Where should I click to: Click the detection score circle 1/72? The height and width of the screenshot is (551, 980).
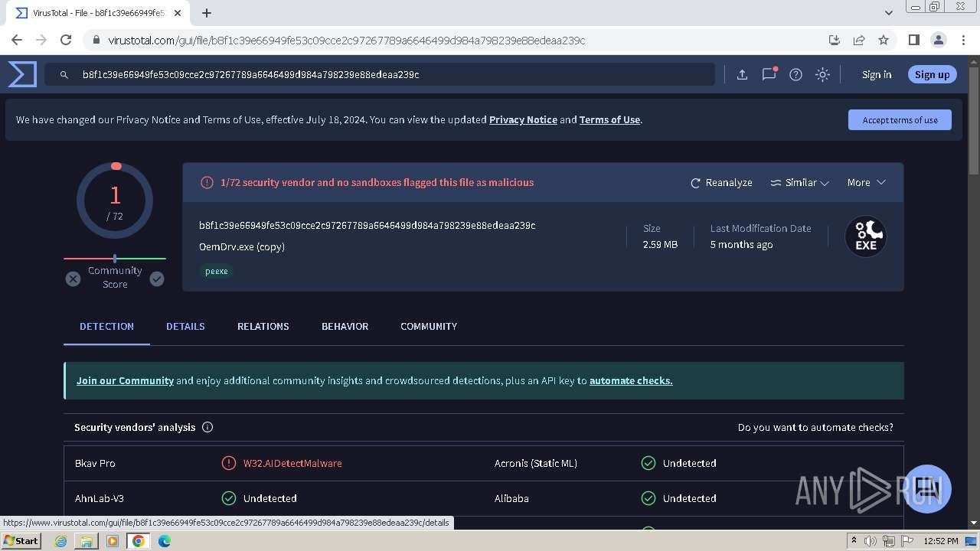[x=115, y=201]
